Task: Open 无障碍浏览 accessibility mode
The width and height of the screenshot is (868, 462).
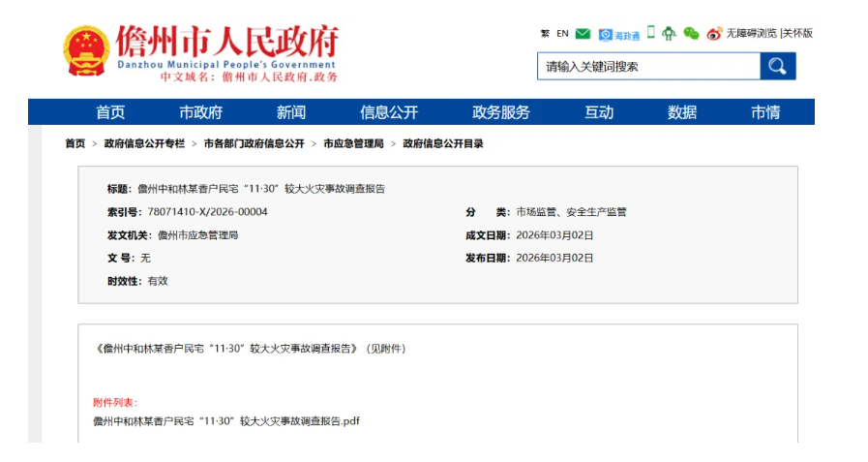Action: point(751,33)
